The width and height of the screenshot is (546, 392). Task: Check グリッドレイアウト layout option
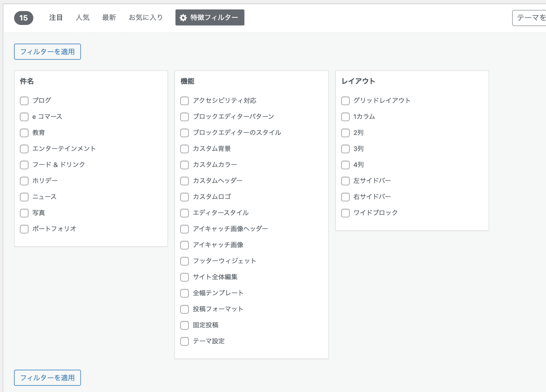(x=345, y=101)
